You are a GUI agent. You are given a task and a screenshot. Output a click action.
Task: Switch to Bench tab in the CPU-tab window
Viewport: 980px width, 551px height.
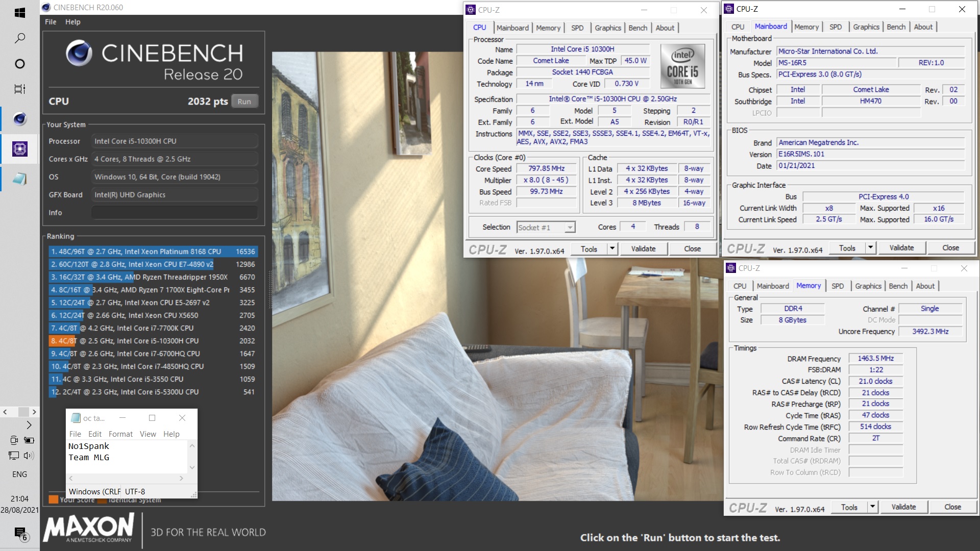(x=638, y=28)
